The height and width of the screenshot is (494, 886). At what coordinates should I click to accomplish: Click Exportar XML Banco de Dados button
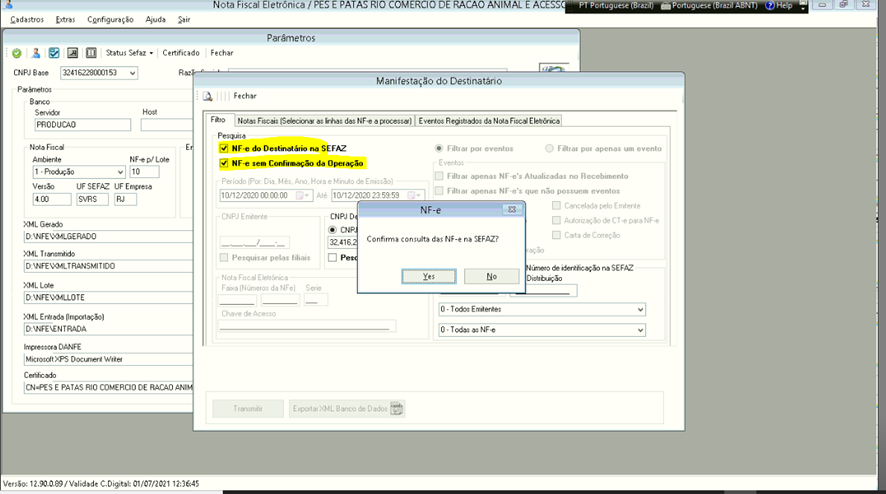347,409
